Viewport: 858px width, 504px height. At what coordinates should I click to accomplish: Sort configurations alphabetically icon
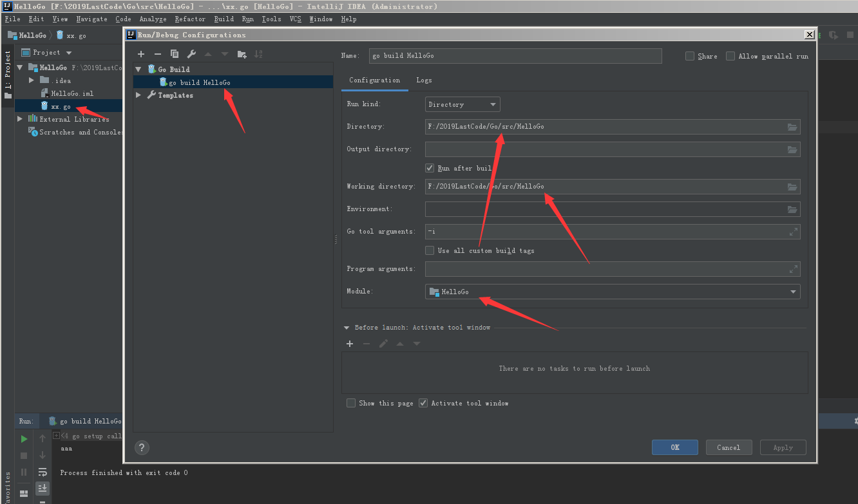click(x=258, y=54)
